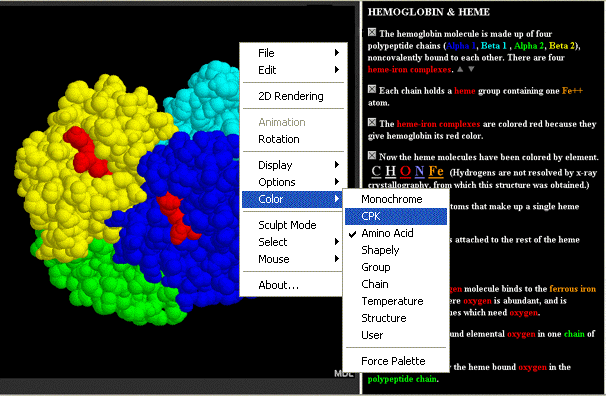Choose 2D Rendering from the context menu
Viewport: 606px width, 396px height.
pos(292,96)
